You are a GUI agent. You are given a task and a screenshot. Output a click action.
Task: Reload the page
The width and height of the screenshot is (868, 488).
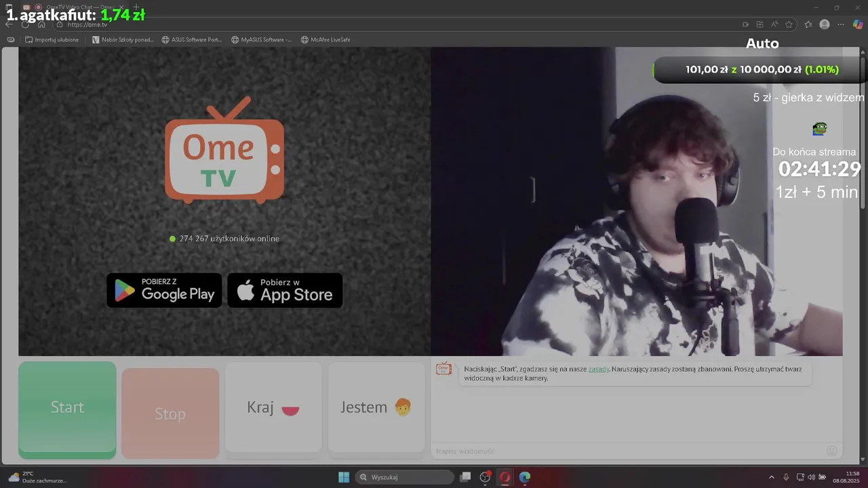[x=25, y=24]
